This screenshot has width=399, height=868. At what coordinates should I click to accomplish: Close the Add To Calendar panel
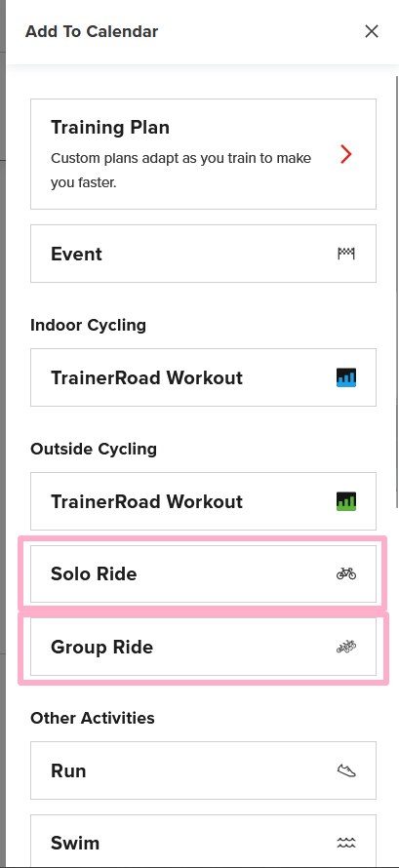(372, 31)
